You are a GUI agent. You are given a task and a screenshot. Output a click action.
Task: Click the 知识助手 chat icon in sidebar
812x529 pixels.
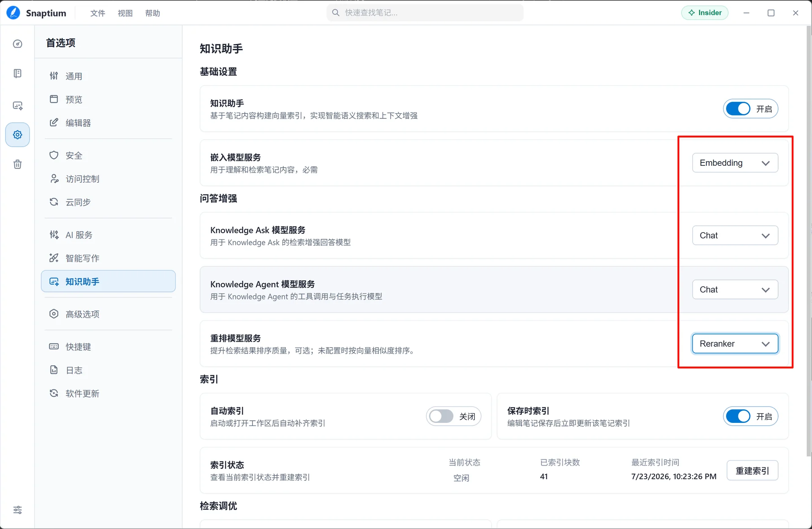(x=54, y=281)
